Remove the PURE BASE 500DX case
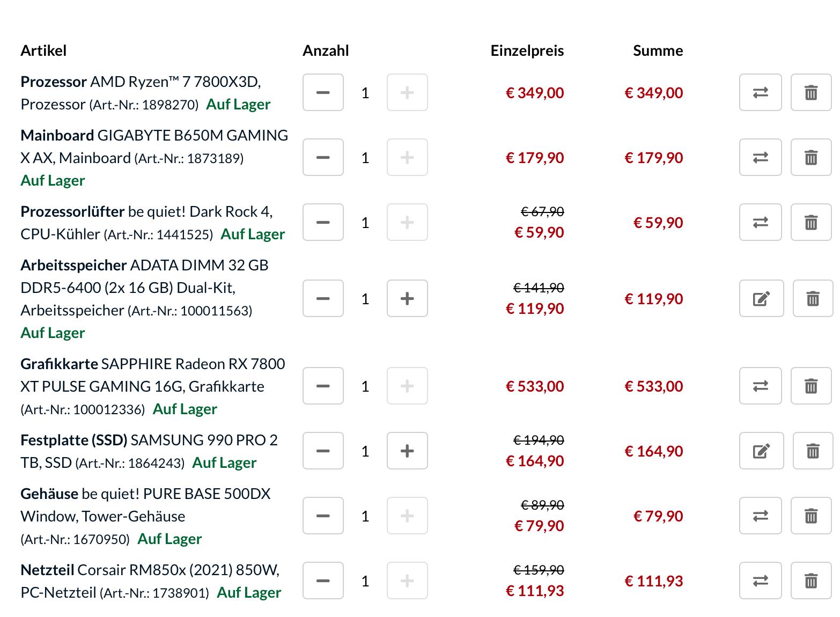This screenshot has height=617, width=840. pyautogui.click(x=811, y=516)
